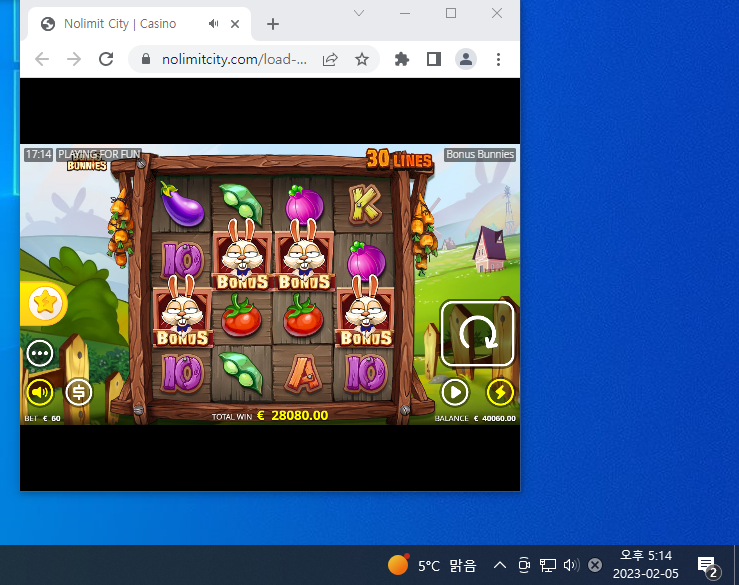The width and height of the screenshot is (739, 585).
Task: Open a new browser tab
Action: click(273, 24)
